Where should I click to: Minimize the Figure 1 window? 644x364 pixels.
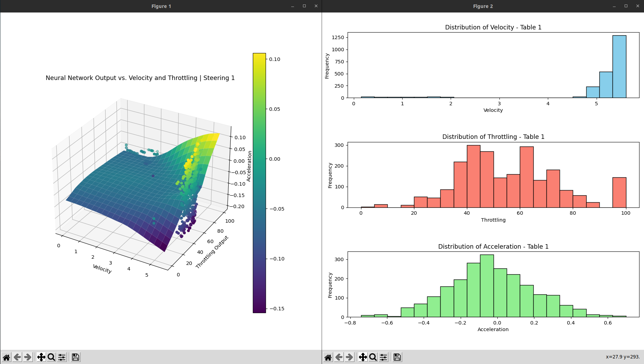click(x=293, y=6)
